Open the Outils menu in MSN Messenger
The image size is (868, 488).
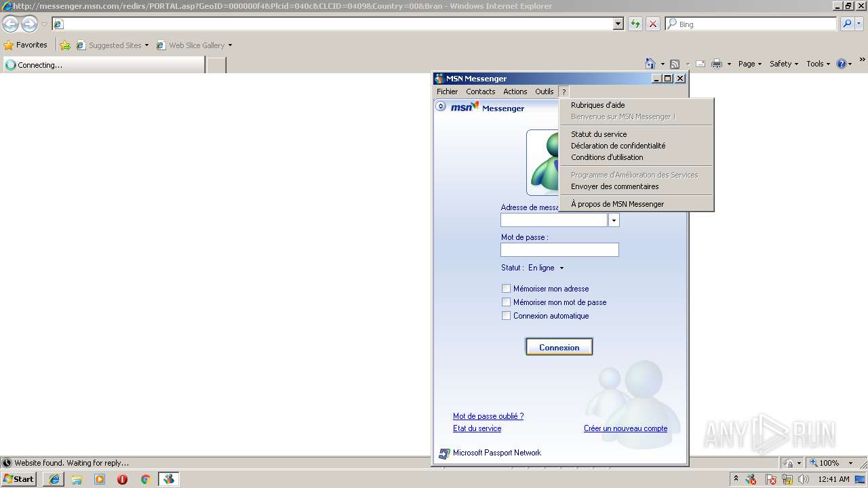[x=544, y=91]
